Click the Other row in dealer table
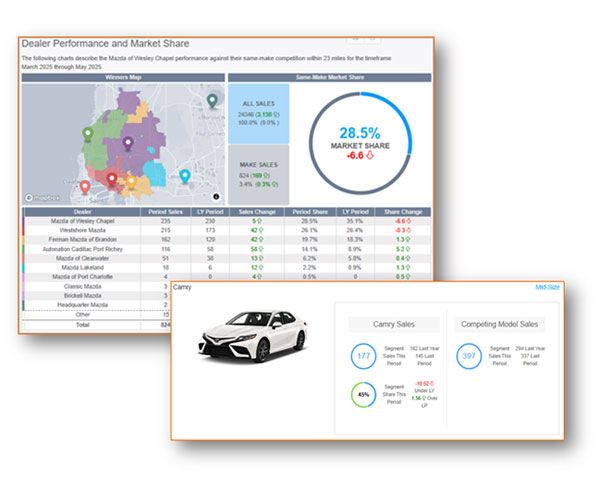600x500 pixels. pyautogui.click(x=97, y=314)
